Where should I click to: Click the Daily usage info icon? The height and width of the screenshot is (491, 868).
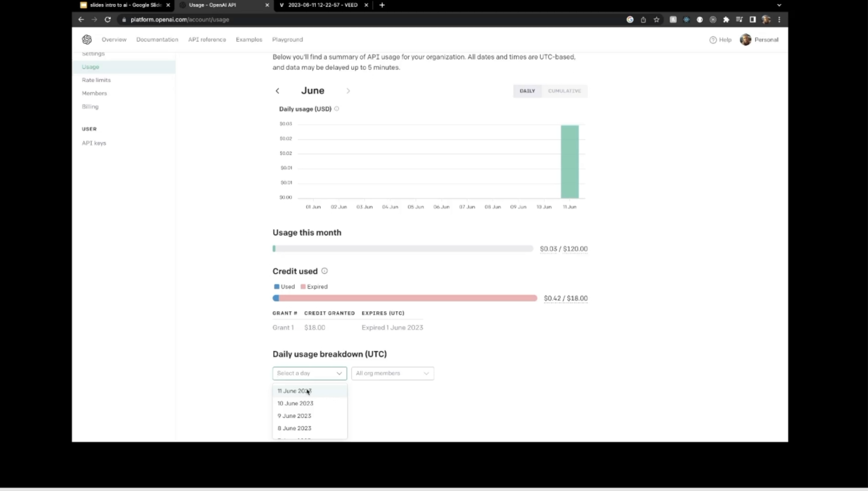[337, 109]
